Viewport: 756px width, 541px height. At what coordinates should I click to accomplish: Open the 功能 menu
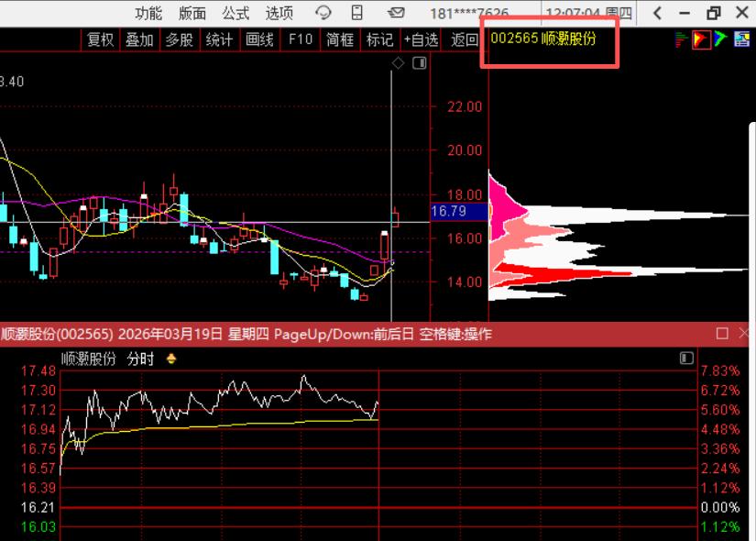tap(148, 13)
